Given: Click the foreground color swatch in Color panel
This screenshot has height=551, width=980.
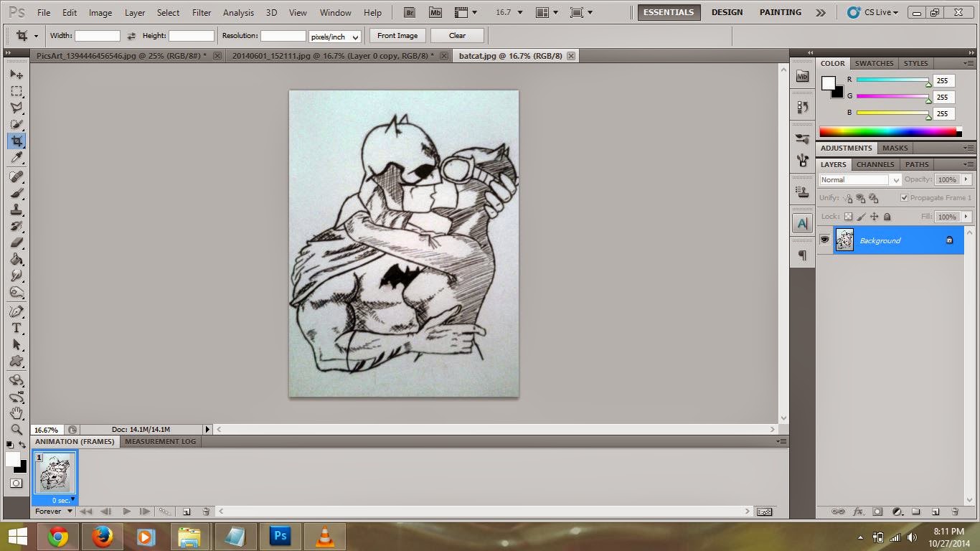Looking at the screenshot, I should tap(828, 83).
